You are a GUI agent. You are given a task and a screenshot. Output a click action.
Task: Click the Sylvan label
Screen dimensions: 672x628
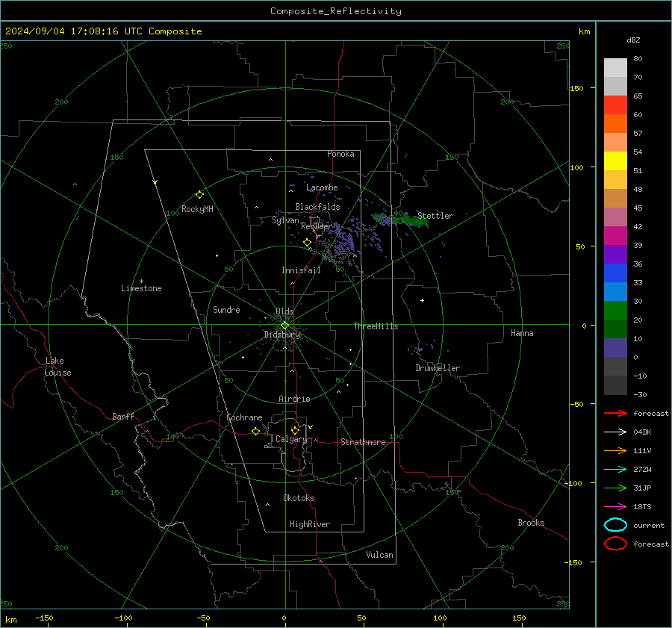pos(285,221)
